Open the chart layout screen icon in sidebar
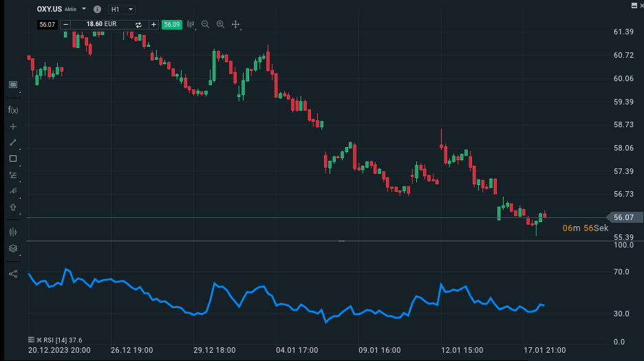This screenshot has width=644, height=361. tap(13, 85)
